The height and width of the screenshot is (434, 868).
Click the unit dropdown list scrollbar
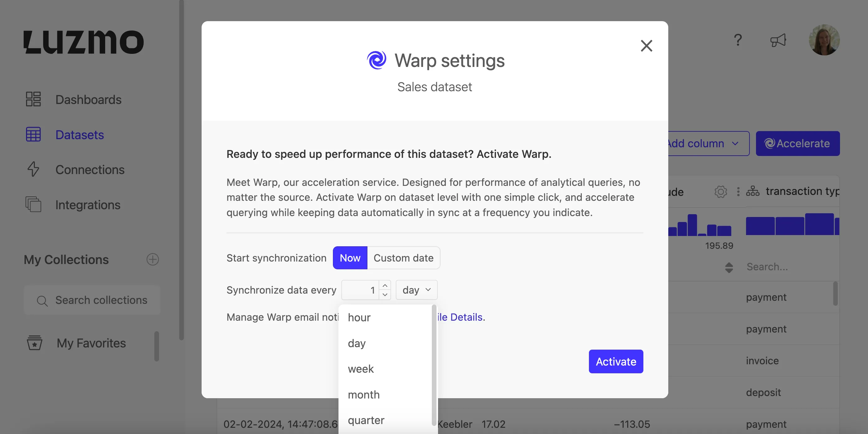pyautogui.click(x=434, y=365)
